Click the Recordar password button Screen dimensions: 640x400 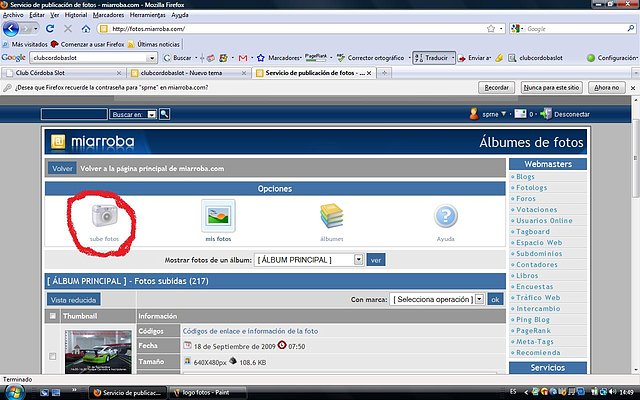click(496, 87)
